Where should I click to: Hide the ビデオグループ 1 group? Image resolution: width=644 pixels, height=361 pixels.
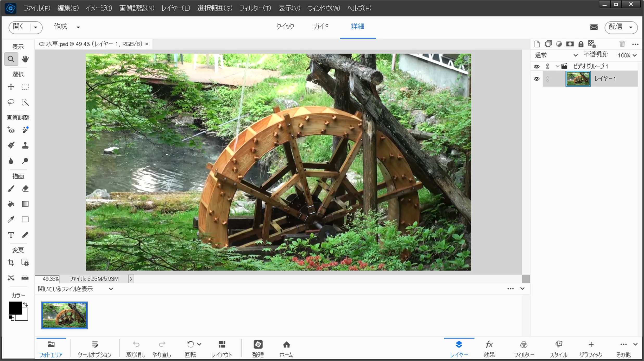point(536,66)
